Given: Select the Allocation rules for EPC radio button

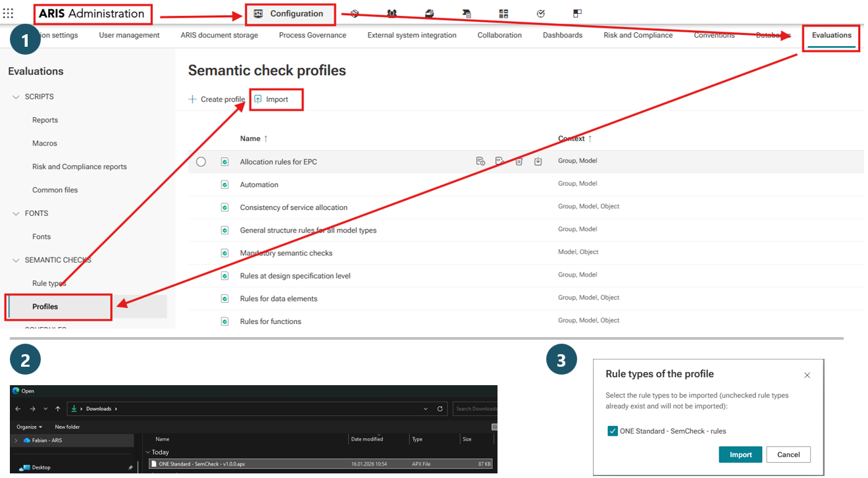Looking at the screenshot, I should click(x=201, y=162).
